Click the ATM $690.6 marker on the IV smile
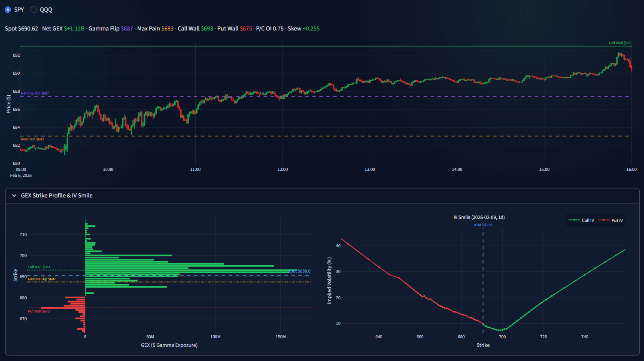 483,224
